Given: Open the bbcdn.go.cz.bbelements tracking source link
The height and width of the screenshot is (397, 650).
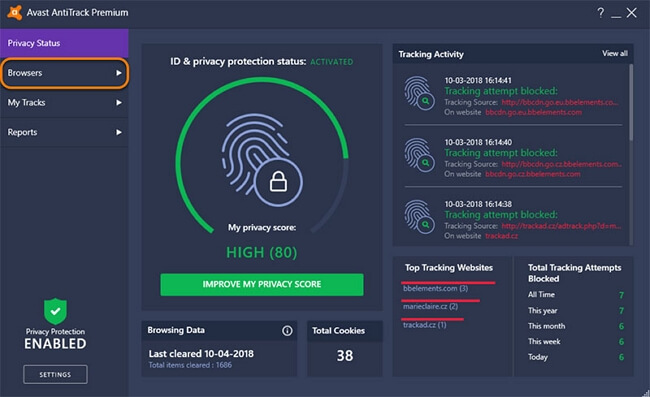Looking at the screenshot, I should click(x=561, y=164).
